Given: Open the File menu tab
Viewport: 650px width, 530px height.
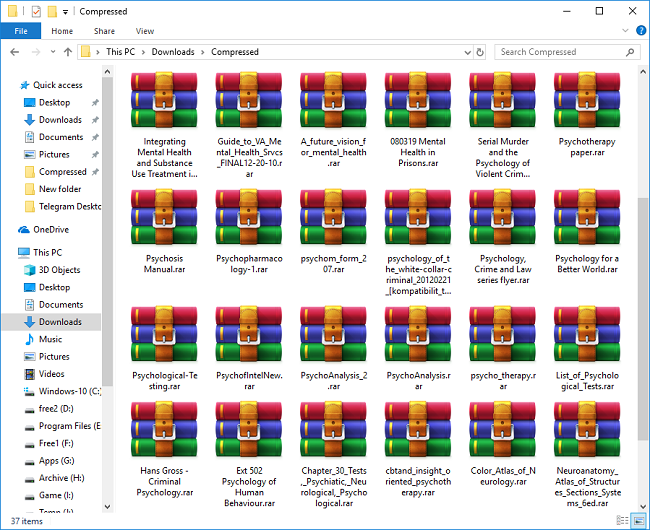Looking at the screenshot, I should click(x=21, y=31).
